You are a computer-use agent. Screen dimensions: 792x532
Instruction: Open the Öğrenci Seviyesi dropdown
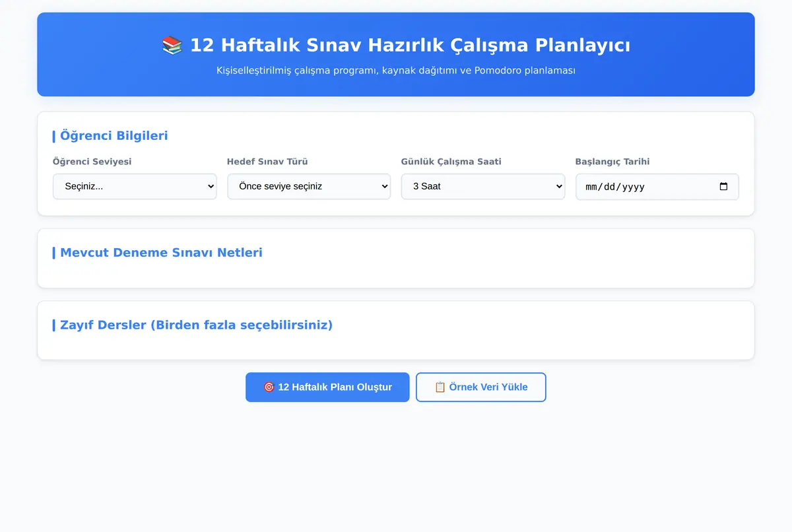[x=135, y=186]
